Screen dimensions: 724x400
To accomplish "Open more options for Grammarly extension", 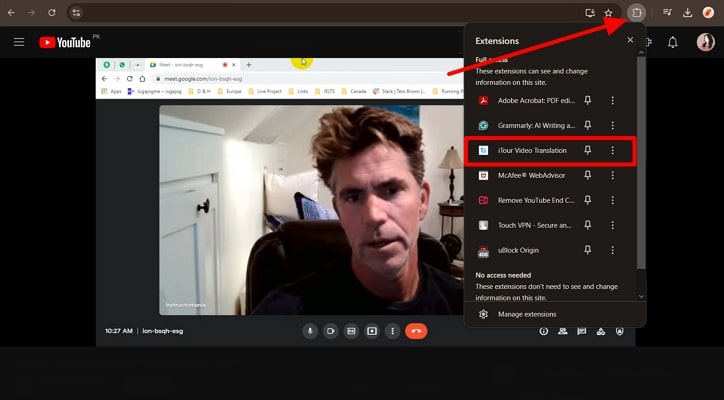I will pyautogui.click(x=612, y=125).
